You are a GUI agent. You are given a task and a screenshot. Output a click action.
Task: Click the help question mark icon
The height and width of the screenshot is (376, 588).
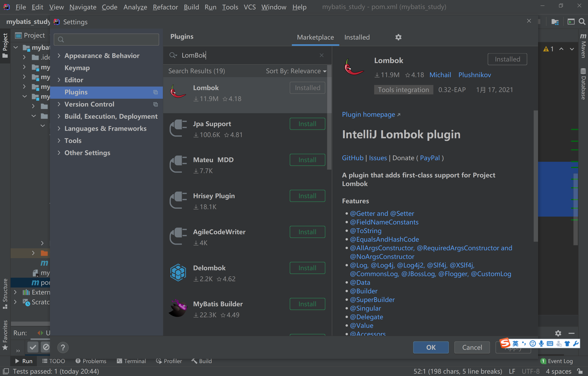pyautogui.click(x=63, y=347)
